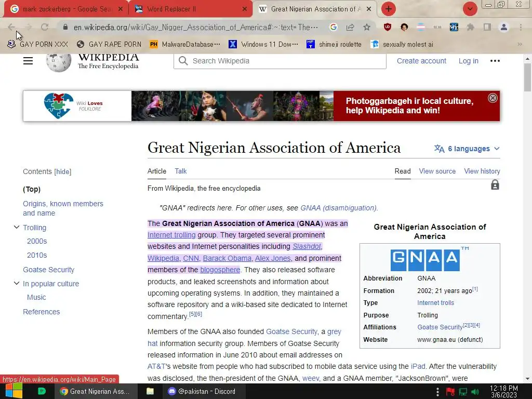This screenshot has height=399, width=532.
Task: Open the View source tab
Action: click(x=437, y=171)
